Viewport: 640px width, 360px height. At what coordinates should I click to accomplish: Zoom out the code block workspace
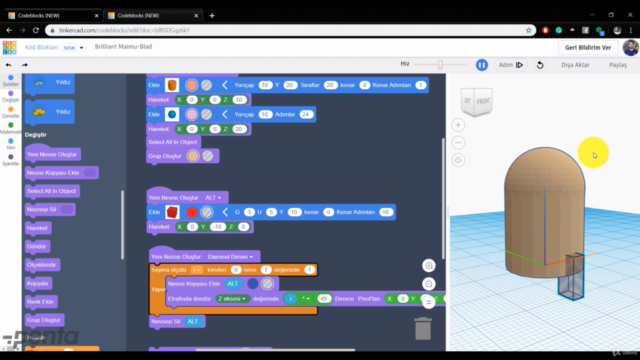[429, 284]
